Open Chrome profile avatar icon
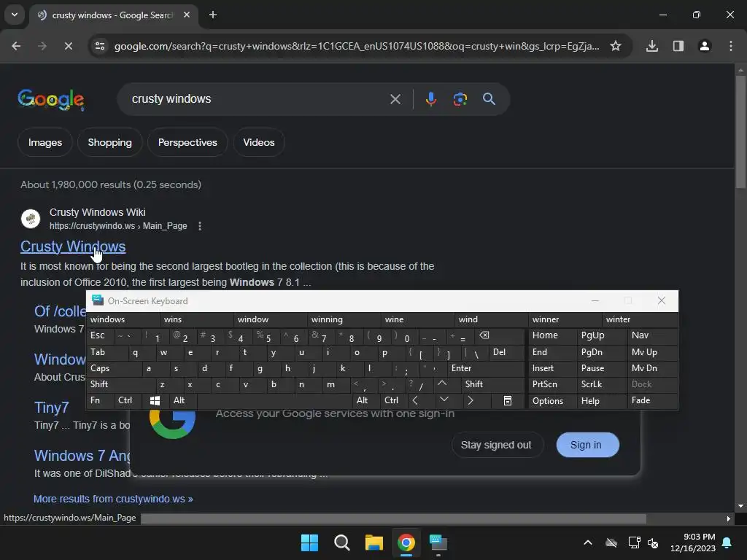The height and width of the screenshot is (560, 747). coord(705,46)
